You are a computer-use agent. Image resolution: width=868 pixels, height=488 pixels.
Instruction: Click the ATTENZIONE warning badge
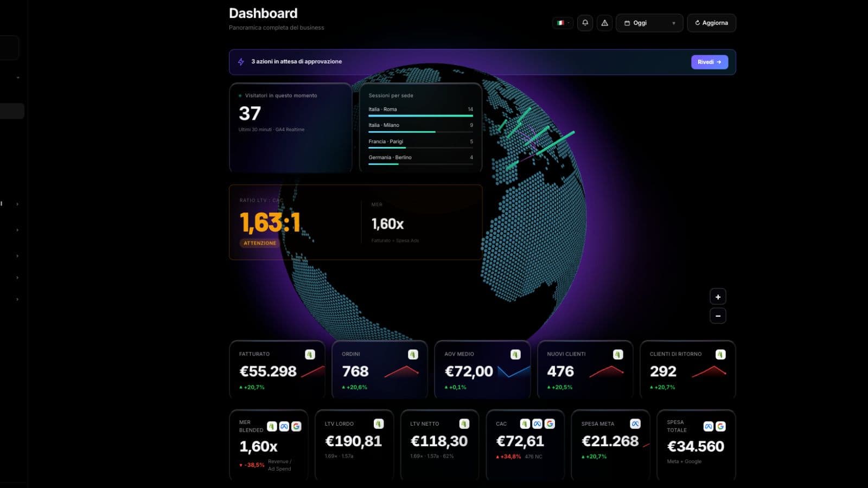point(260,243)
